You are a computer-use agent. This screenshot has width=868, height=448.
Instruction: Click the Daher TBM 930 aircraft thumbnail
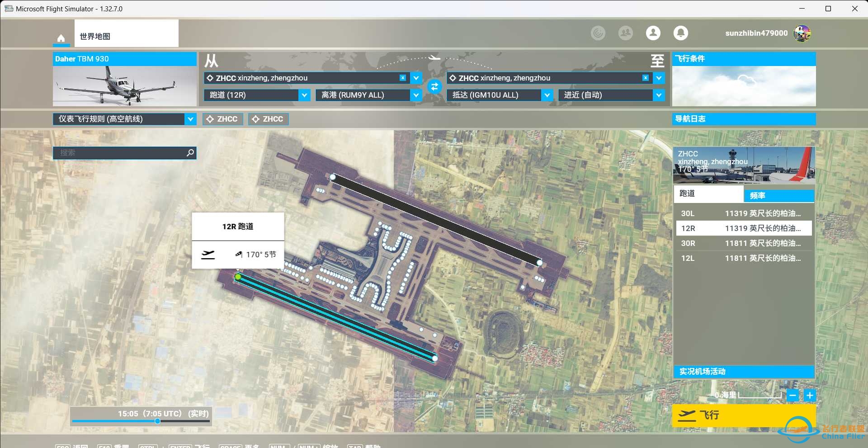pos(125,86)
